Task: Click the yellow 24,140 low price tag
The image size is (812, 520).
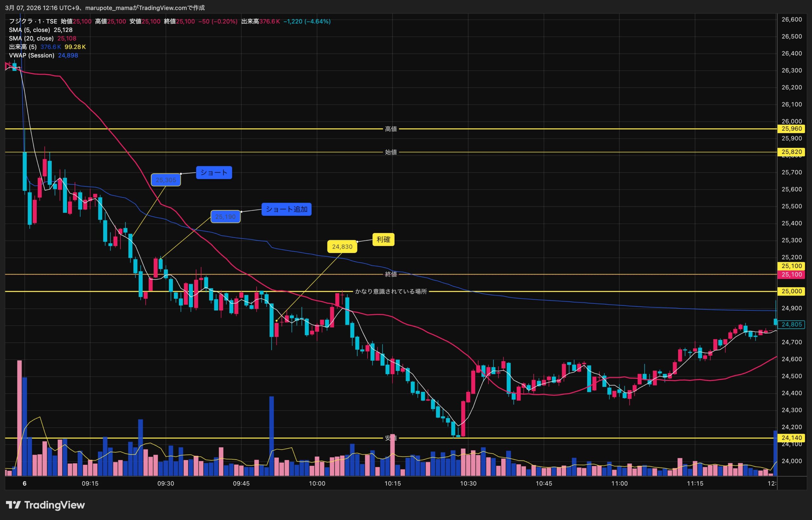Action: tap(791, 438)
